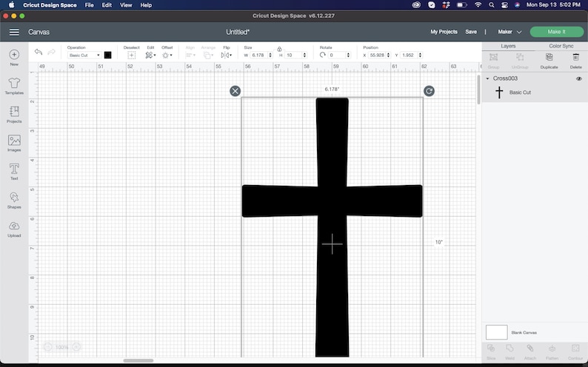Image resolution: width=588 pixels, height=367 pixels.
Task: Hide the Cross003 layer via eye icon
Action: [579, 78]
